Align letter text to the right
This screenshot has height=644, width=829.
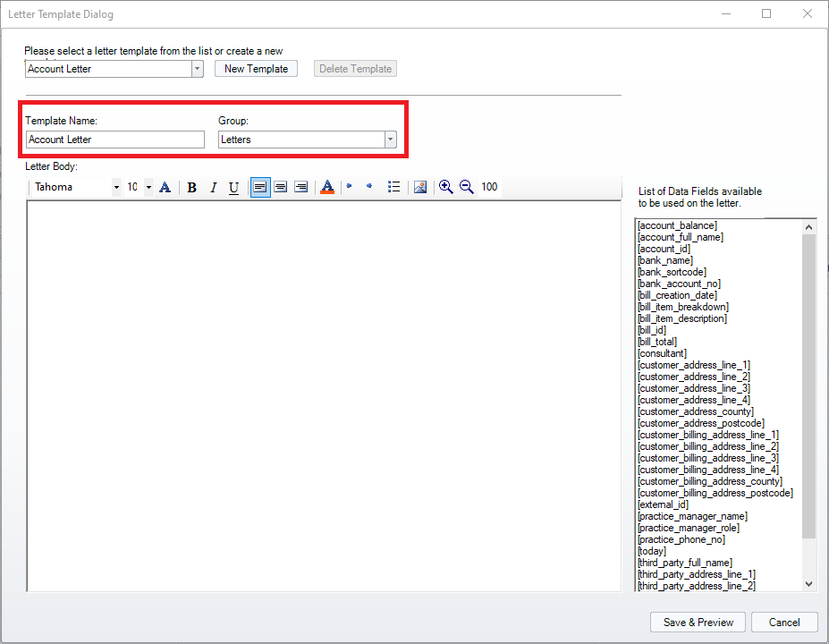(301, 187)
